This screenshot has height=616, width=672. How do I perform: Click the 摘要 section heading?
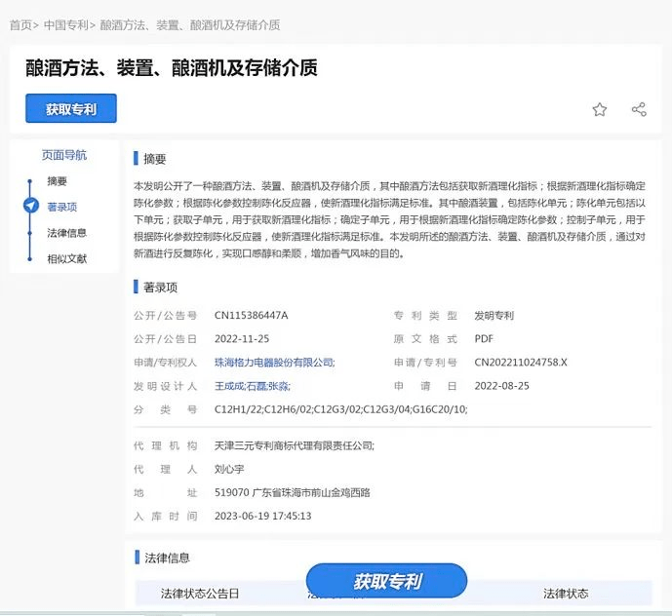pos(154,159)
